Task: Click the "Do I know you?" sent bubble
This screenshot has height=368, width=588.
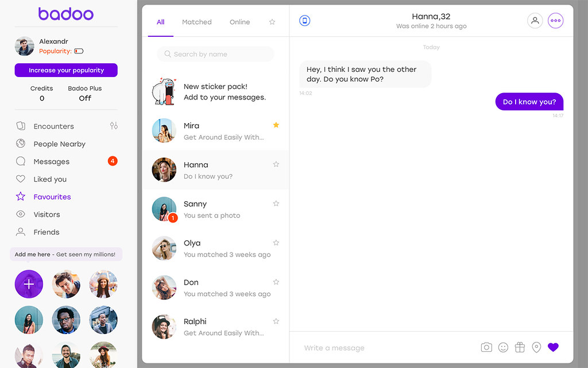Action: click(529, 102)
